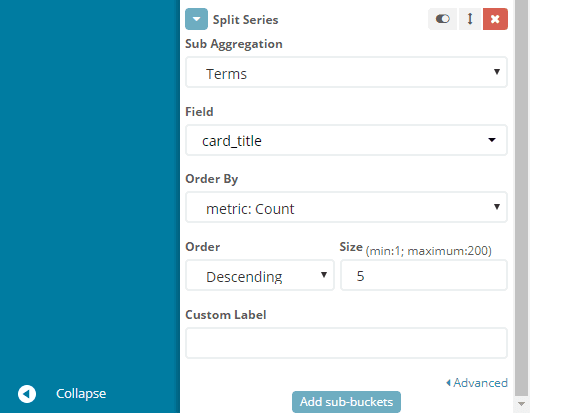Click the Collapse sidebar circle arrow icon

(x=27, y=394)
